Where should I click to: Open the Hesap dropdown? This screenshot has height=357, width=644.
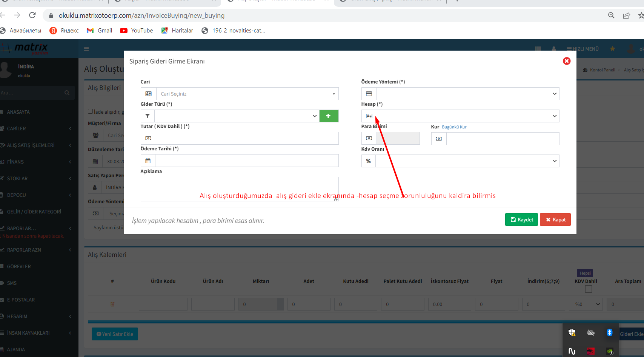pos(467,116)
